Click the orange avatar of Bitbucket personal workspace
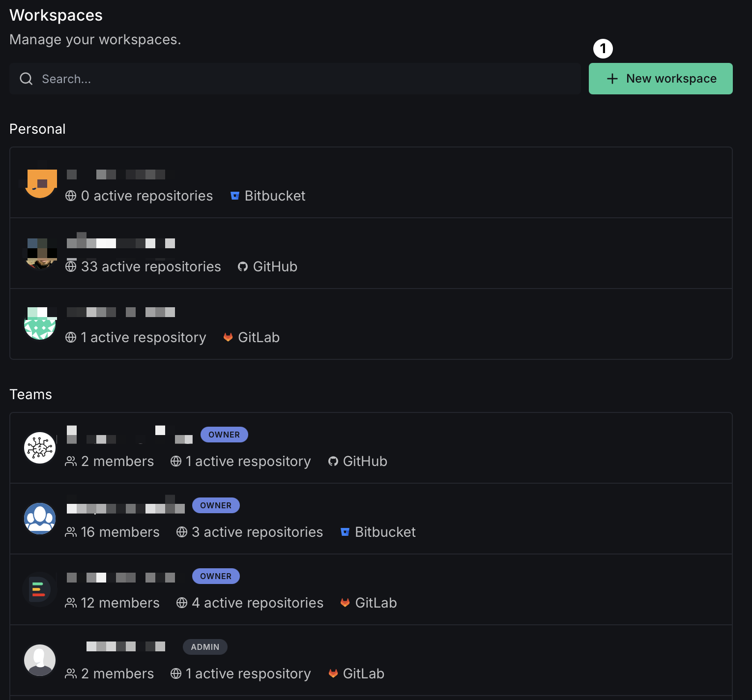This screenshot has width=752, height=700. tap(40, 183)
